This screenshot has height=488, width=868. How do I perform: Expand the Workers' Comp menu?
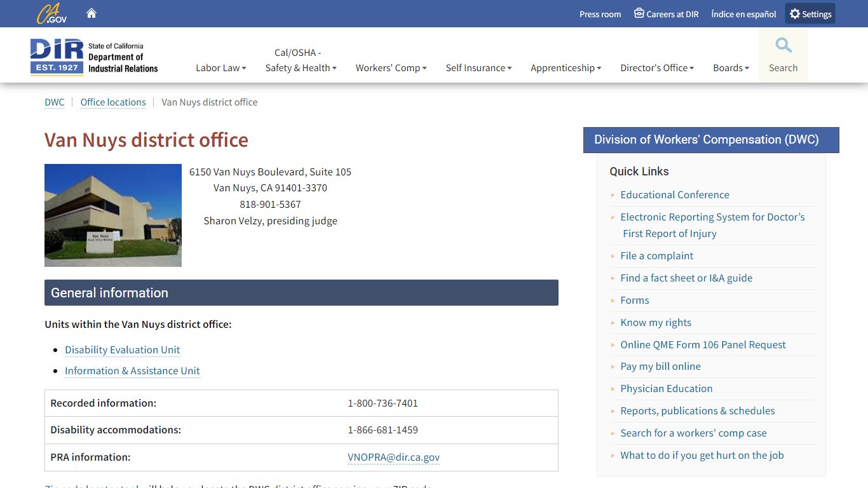(391, 68)
